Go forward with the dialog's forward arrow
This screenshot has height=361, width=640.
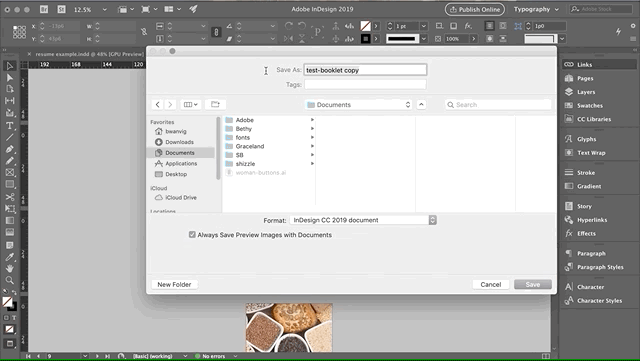coord(170,105)
